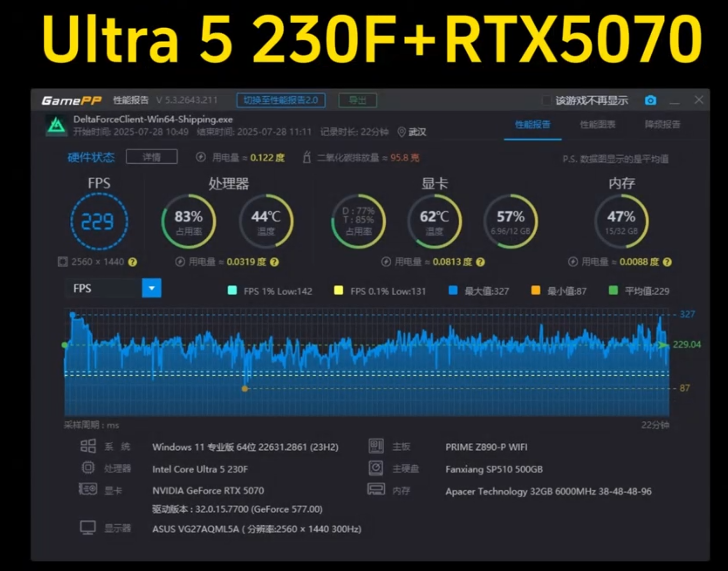Click the GPU D:77% T:85% usage gauge
The image size is (728, 571).
pyautogui.click(x=358, y=221)
